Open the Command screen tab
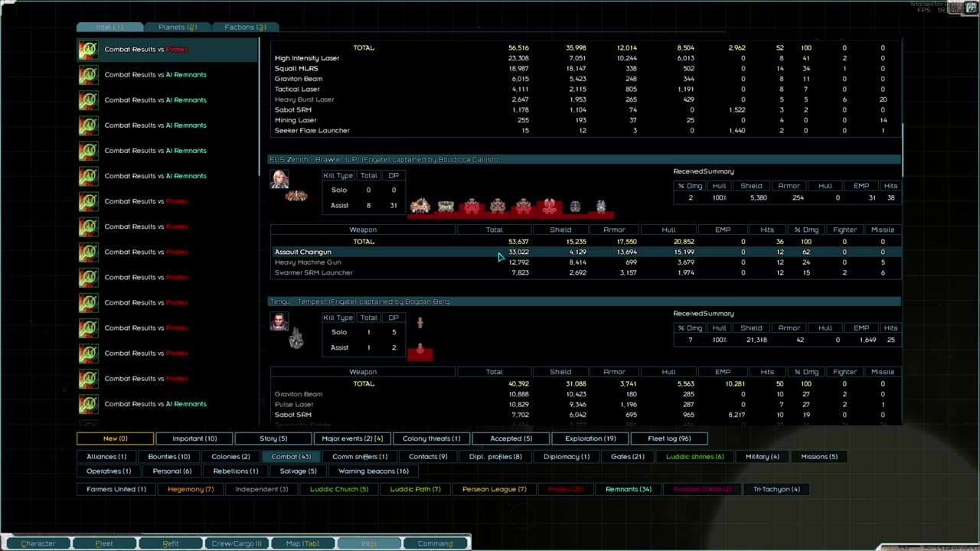 435,543
